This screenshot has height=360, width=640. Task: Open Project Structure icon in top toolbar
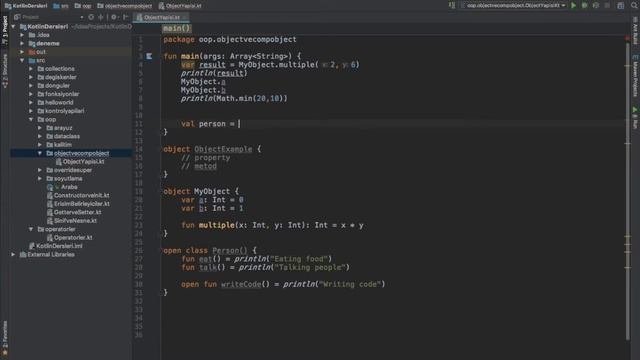620,5
